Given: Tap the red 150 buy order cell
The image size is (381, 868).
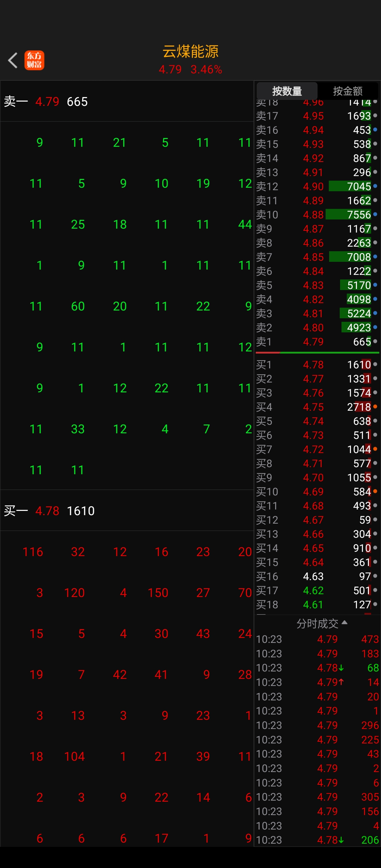Looking at the screenshot, I should click(x=158, y=592).
